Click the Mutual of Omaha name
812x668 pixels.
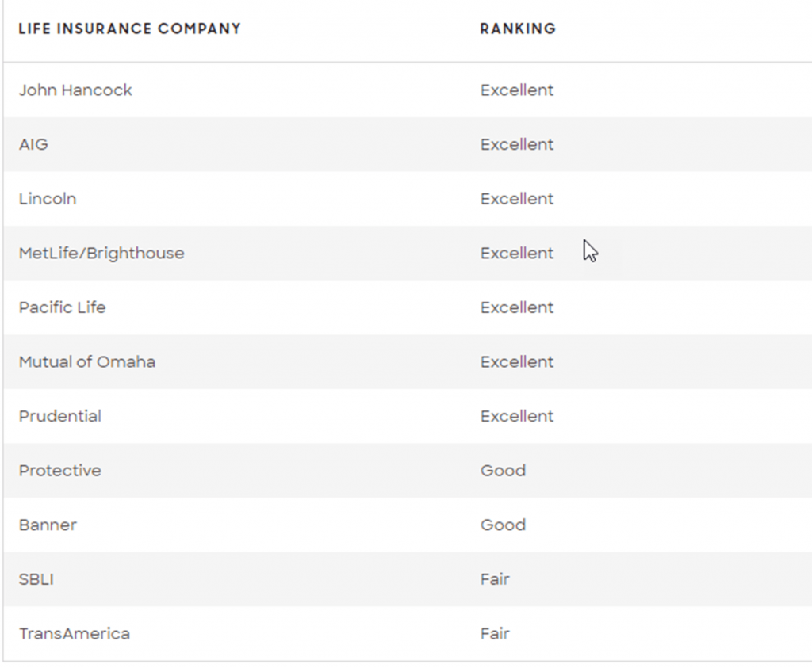(87, 362)
